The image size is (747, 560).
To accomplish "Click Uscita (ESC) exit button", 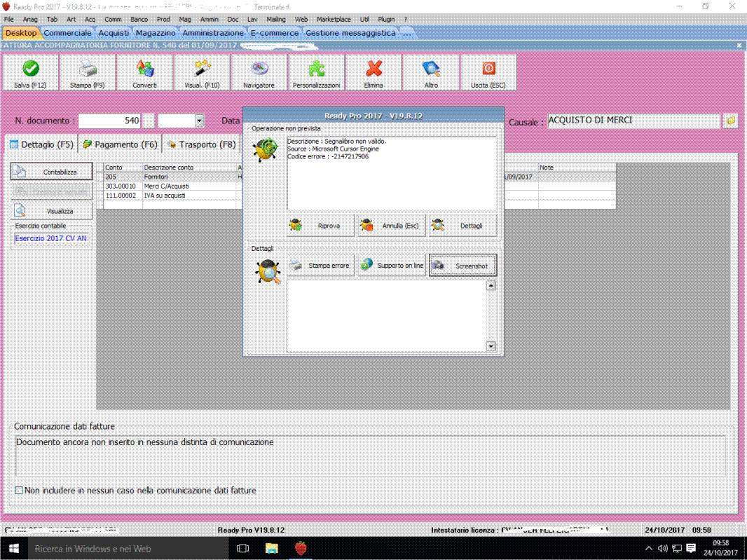I will [488, 72].
